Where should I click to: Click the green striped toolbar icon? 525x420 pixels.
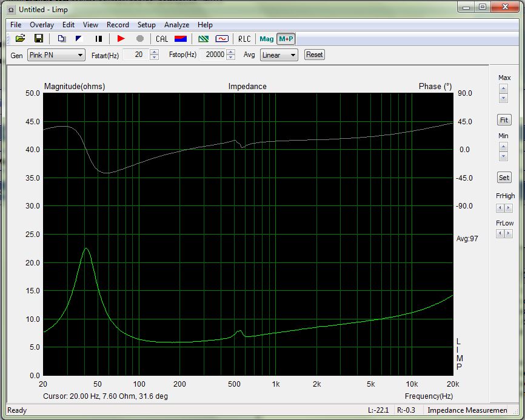pyautogui.click(x=203, y=39)
